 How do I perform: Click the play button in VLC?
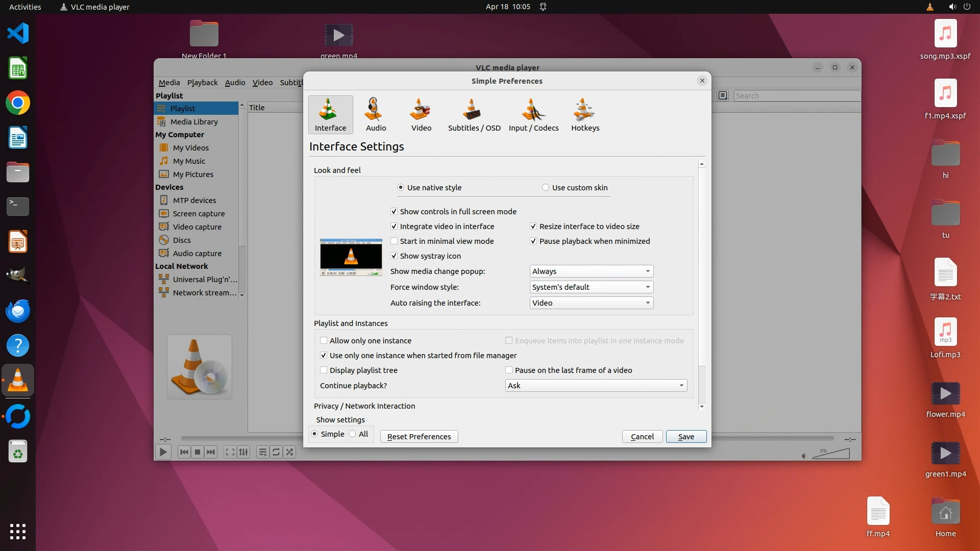tap(163, 452)
